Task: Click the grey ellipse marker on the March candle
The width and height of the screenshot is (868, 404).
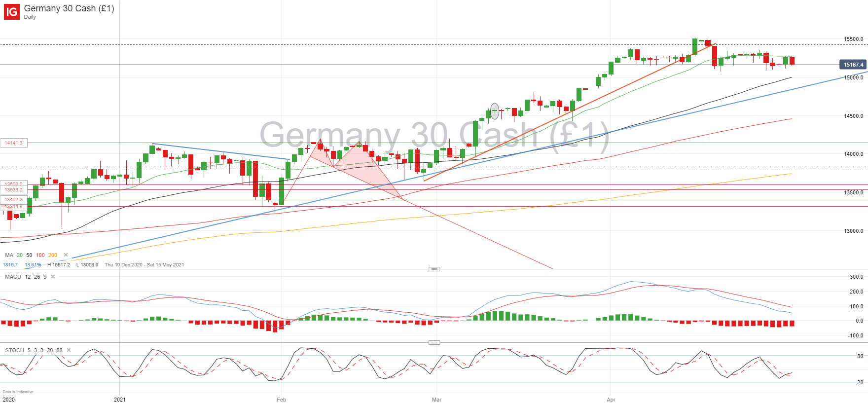Action: [x=495, y=111]
